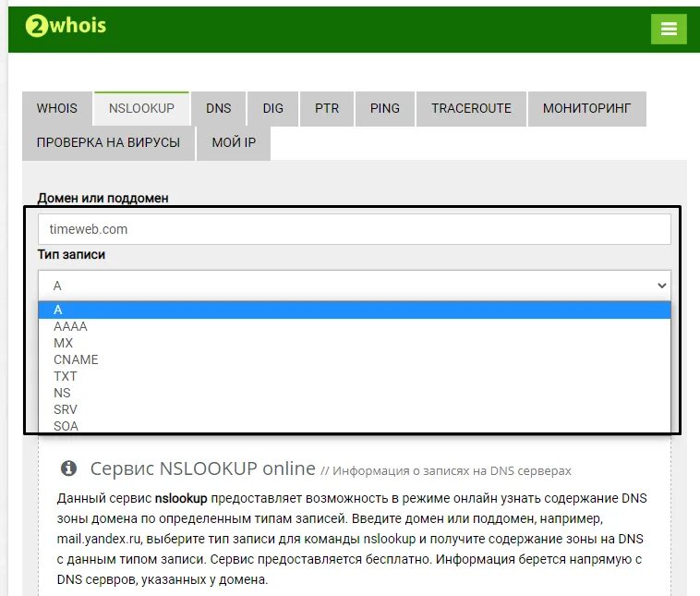
Task: Choose the highlighted A record option
Action: (355, 310)
